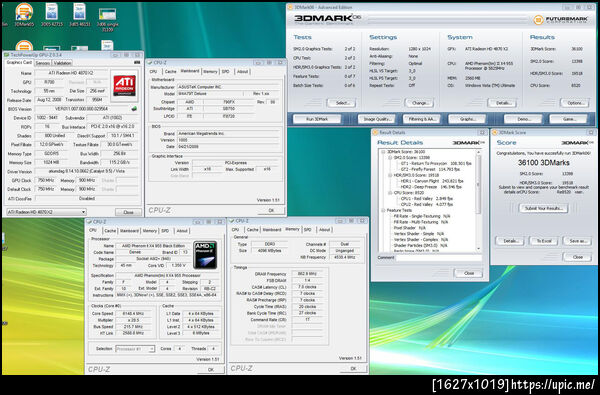Click the Futuremark logo in 3DMark06
This screenshot has width=600, height=395.
click(561, 20)
